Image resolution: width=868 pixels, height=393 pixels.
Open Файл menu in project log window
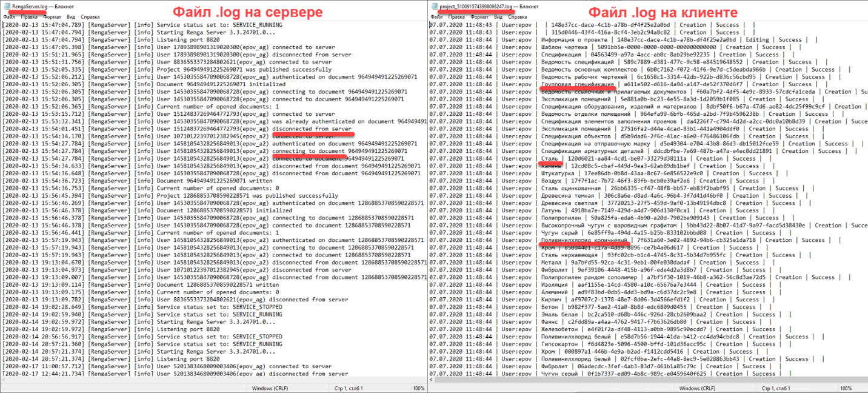436,17
